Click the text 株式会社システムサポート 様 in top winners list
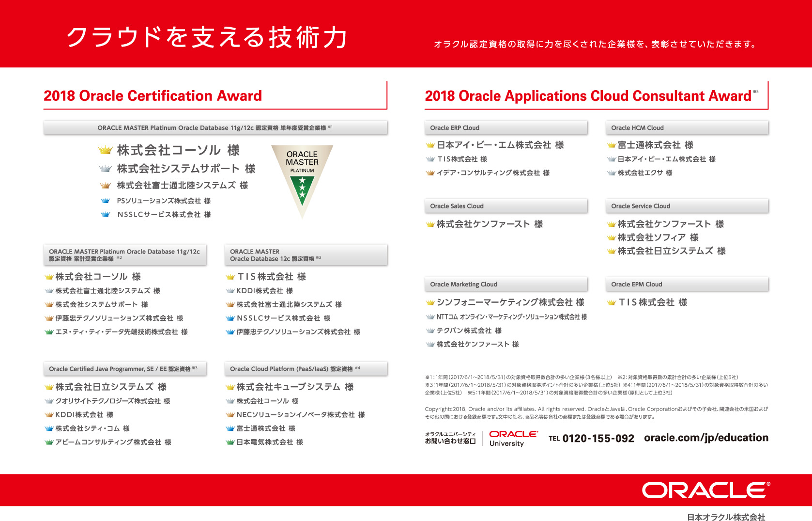812x521 pixels. tap(186, 169)
